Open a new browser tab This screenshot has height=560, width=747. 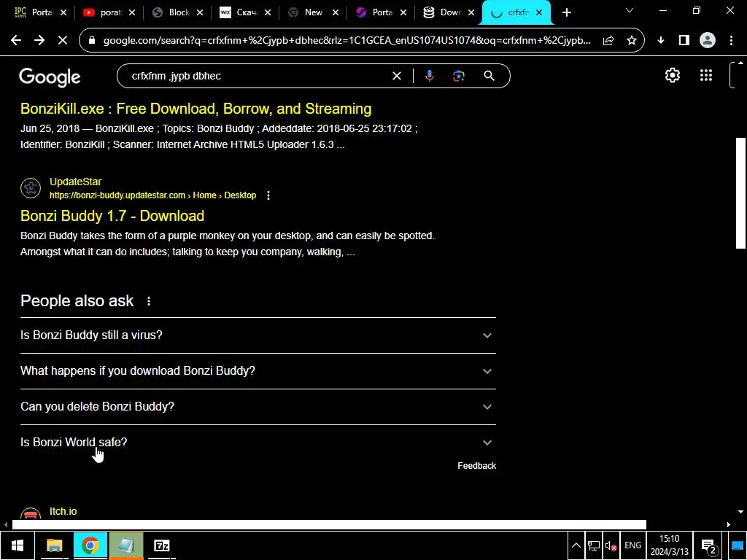[x=566, y=13]
